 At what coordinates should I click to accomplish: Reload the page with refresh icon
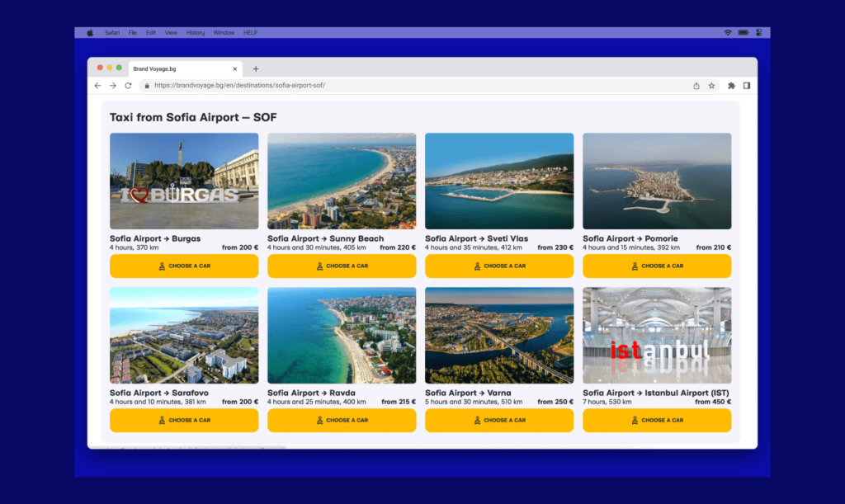128,85
